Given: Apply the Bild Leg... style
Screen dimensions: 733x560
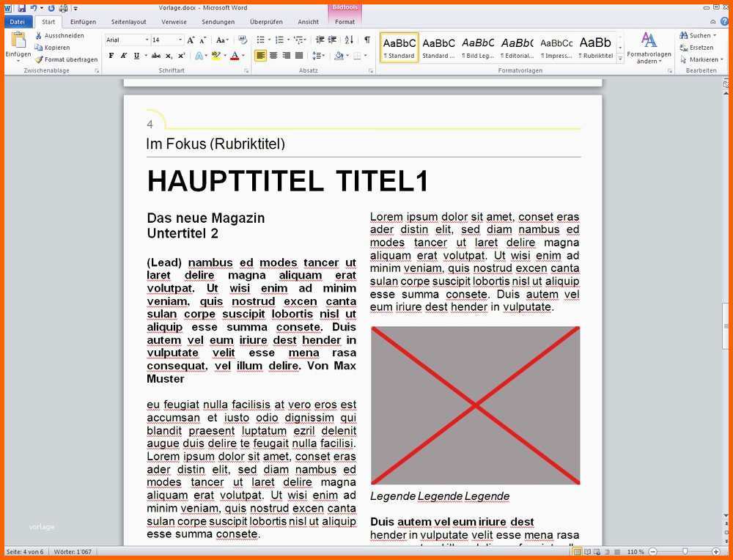Looking at the screenshot, I should pos(478,48).
